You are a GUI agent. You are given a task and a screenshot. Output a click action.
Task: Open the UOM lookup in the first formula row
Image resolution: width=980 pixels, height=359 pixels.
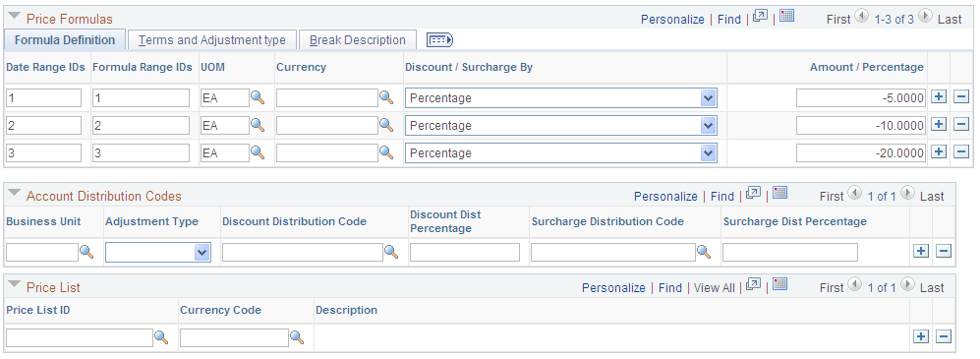(x=259, y=97)
